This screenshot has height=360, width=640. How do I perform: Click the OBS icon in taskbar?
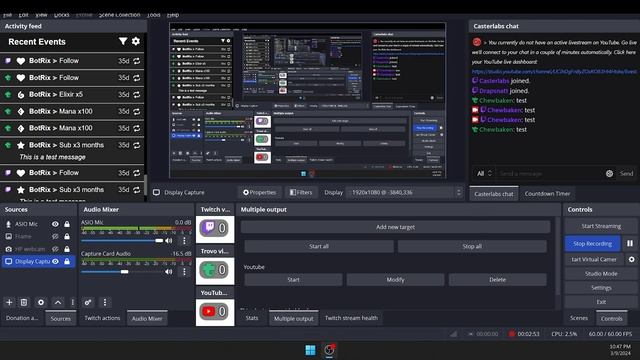pos(329,350)
